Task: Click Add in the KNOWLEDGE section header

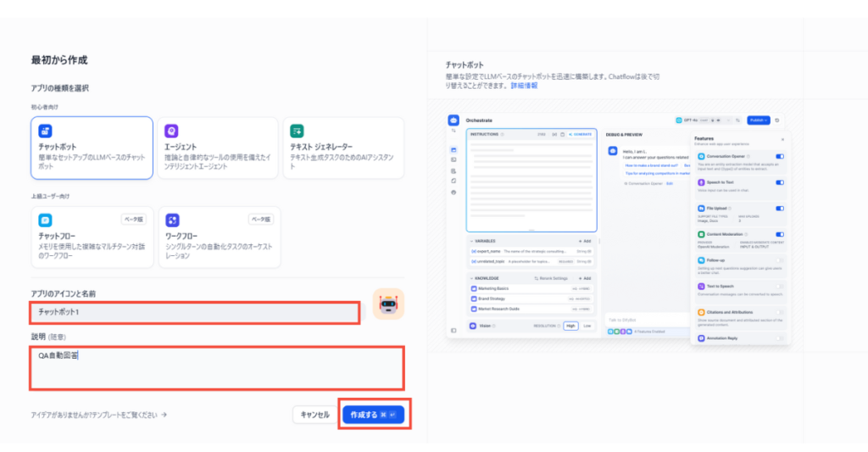Action: 585,279
